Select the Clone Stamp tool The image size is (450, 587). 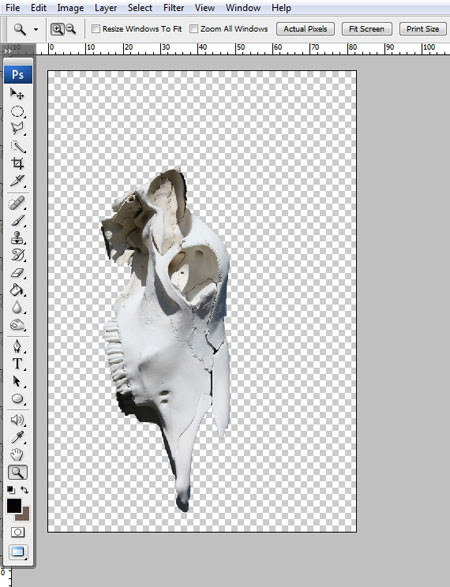coord(17,238)
